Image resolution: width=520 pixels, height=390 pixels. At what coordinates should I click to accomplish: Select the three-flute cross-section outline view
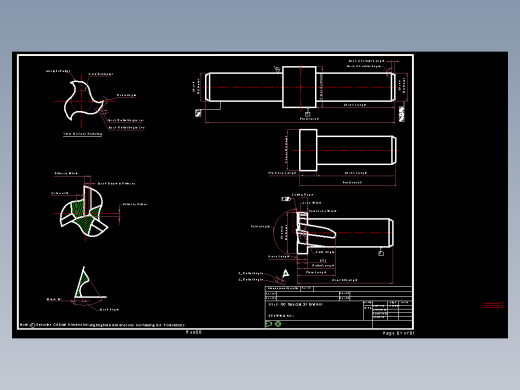click(x=83, y=100)
